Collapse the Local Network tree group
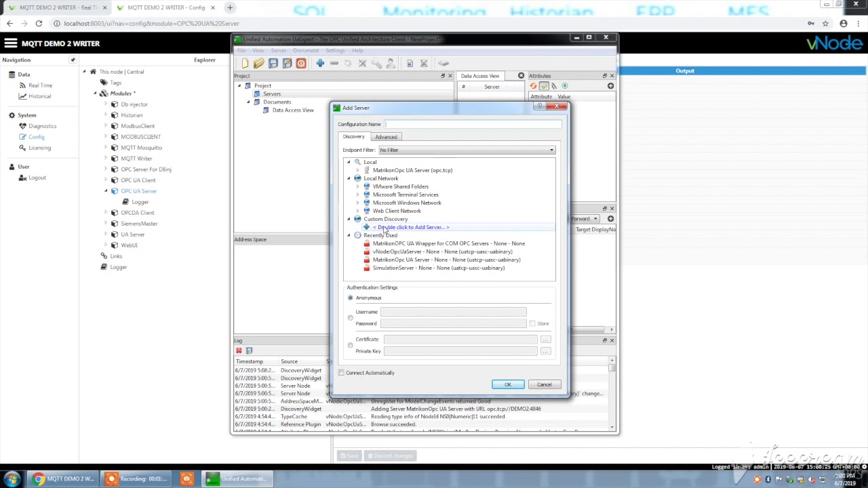This screenshot has height=488, width=868. point(349,178)
